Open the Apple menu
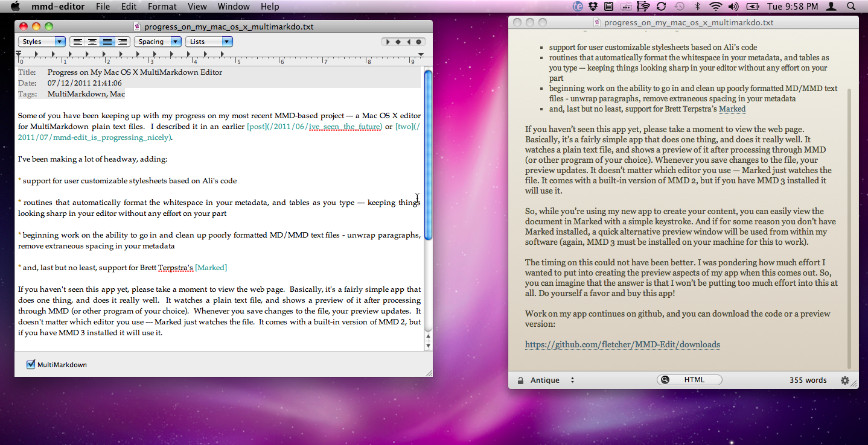 [x=15, y=7]
